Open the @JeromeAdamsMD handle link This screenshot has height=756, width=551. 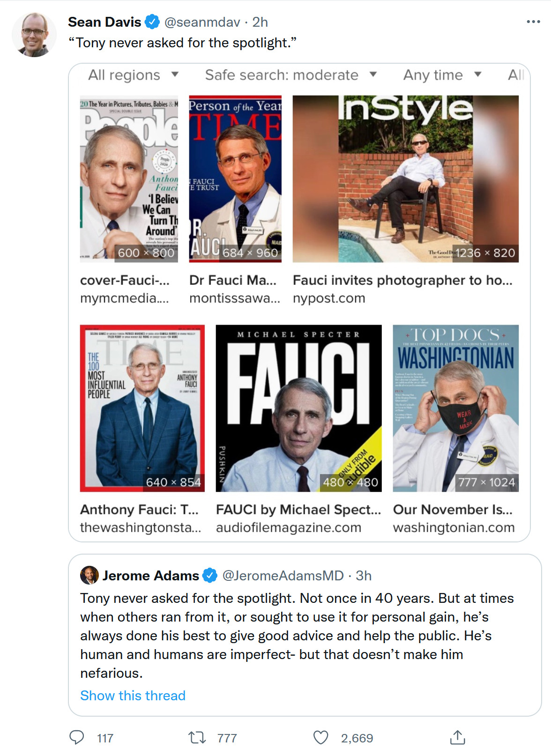point(283,575)
